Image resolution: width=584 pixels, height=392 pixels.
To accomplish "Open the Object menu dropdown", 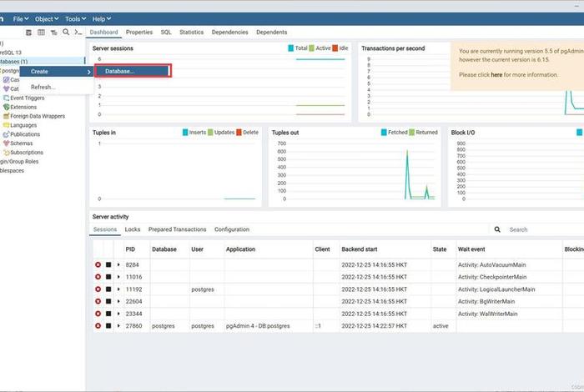I will click(x=45, y=18).
